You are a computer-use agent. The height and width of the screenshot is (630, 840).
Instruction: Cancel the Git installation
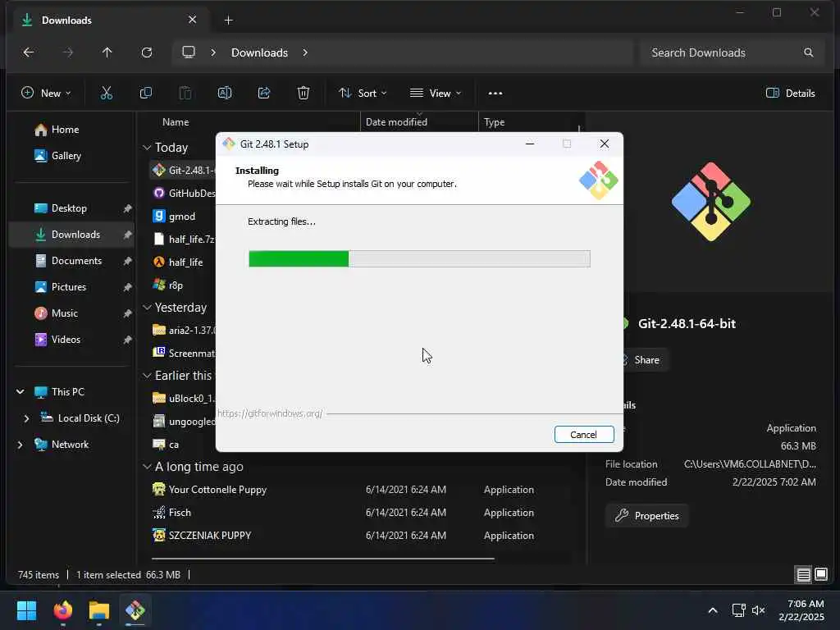pos(584,435)
